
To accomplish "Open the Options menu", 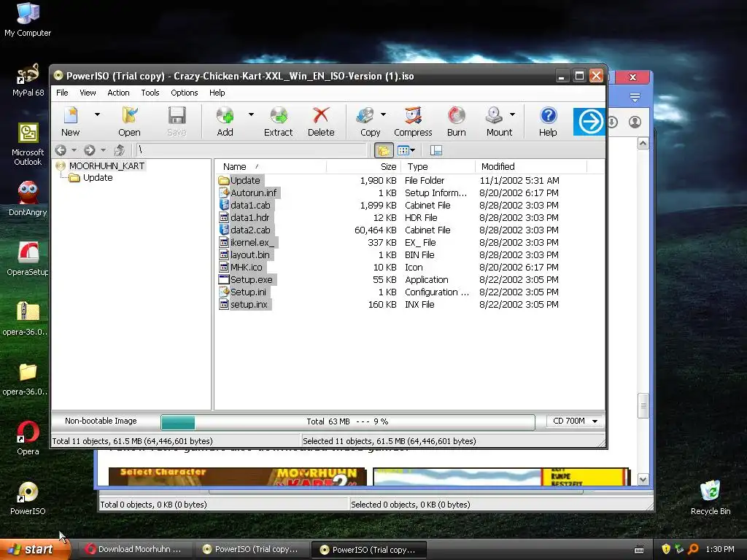I will click(185, 93).
